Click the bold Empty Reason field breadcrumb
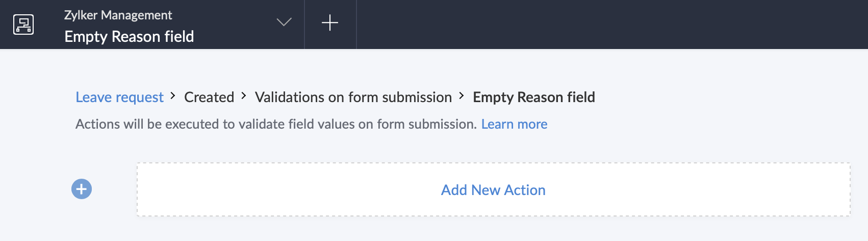The height and width of the screenshot is (241, 868). 534,97
